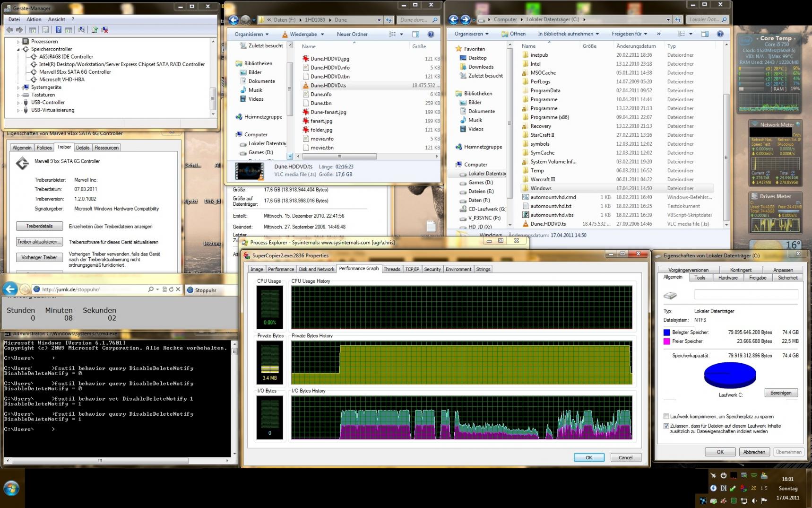Open Organisieren dropdown in C: explorer
The width and height of the screenshot is (812, 508).
[x=471, y=34]
